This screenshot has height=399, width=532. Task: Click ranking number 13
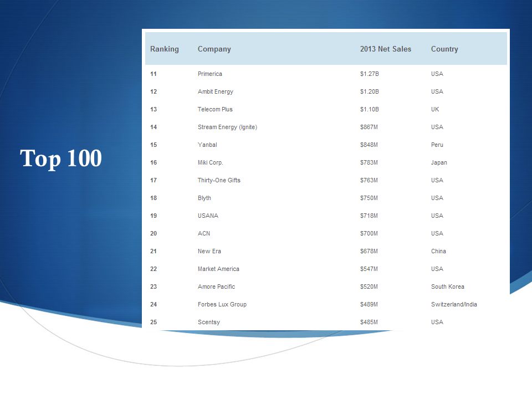point(154,109)
